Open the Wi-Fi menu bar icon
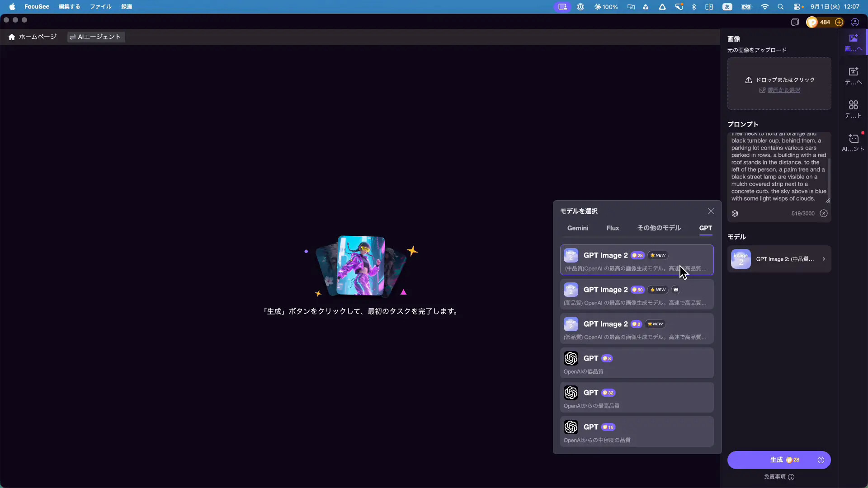Viewport: 868px width, 488px height. coord(765,7)
